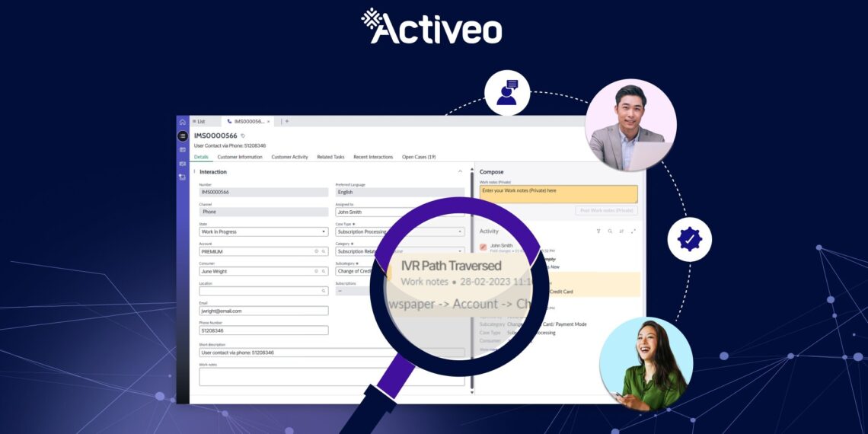Click the phone icon on the IMS000056... tab
This screenshot has height=434, width=868.
(230, 121)
